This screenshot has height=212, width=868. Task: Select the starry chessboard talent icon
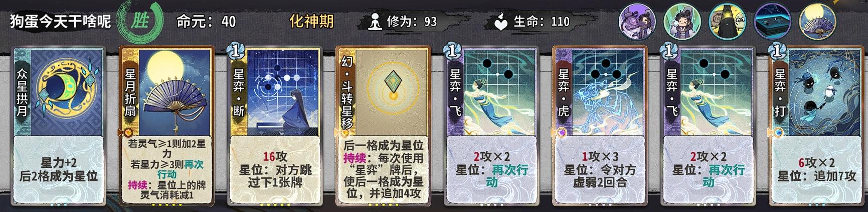click(x=772, y=21)
